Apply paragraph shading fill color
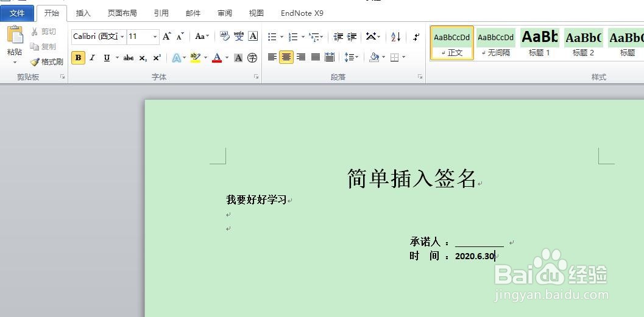The height and width of the screenshot is (317, 644). (x=373, y=57)
